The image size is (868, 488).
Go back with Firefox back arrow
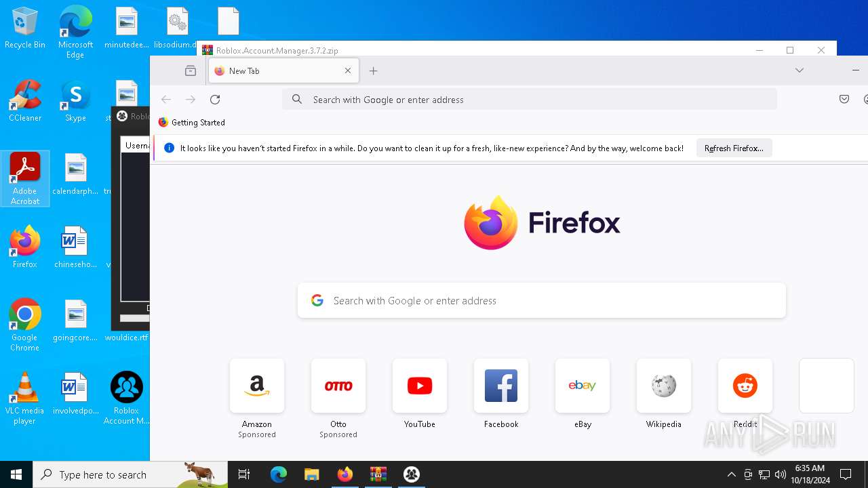click(x=166, y=100)
